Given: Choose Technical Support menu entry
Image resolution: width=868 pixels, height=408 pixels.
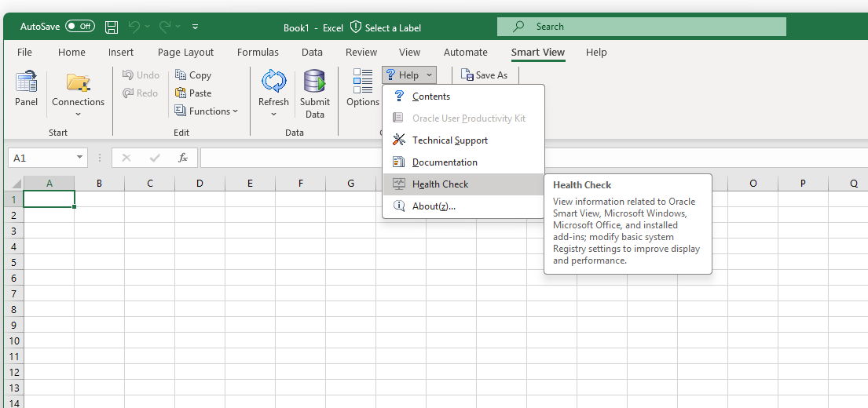Looking at the screenshot, I should point(449,140).
